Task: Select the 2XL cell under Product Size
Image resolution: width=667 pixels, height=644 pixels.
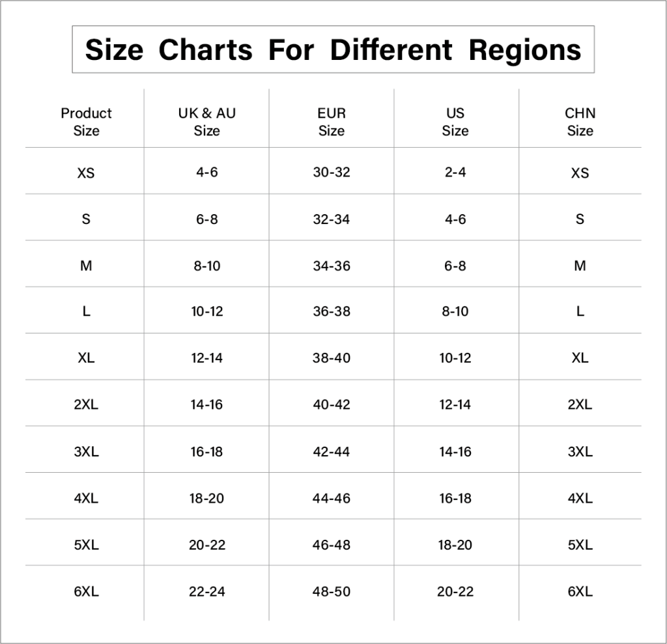Action: tap(86, 404)
